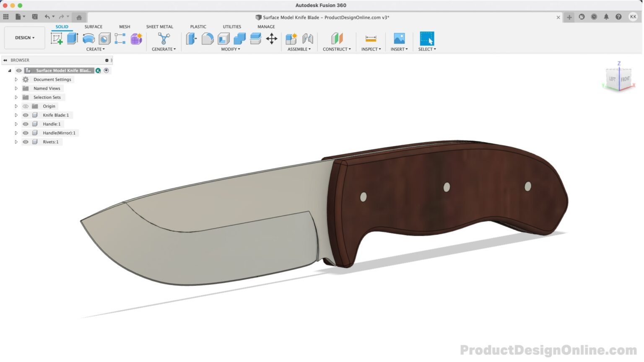This screenshot has height=362, width=644.
Task: Open the SURFACE ribbon tab
Action: 93,26
